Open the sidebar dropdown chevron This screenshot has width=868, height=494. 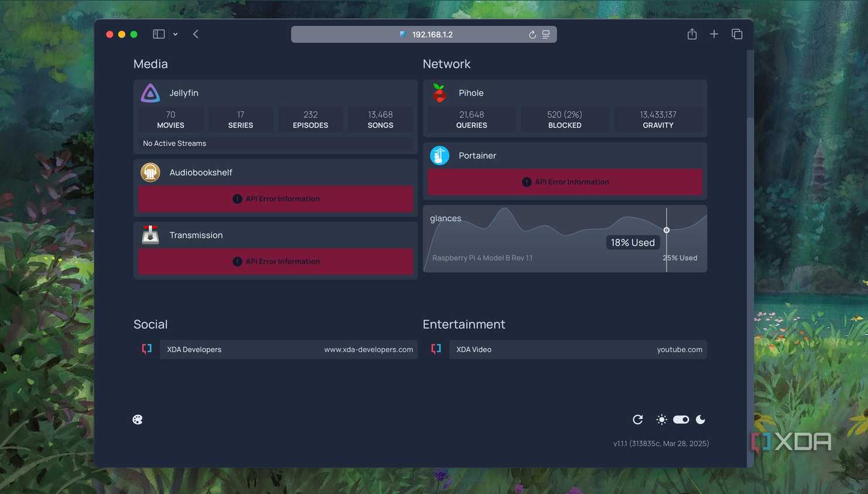175,34
